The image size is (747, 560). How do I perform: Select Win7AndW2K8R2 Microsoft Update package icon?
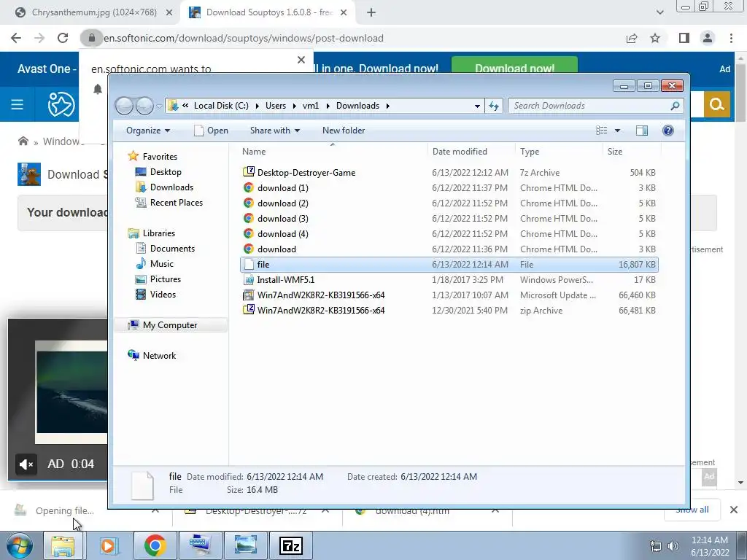(x=248, y=295)
